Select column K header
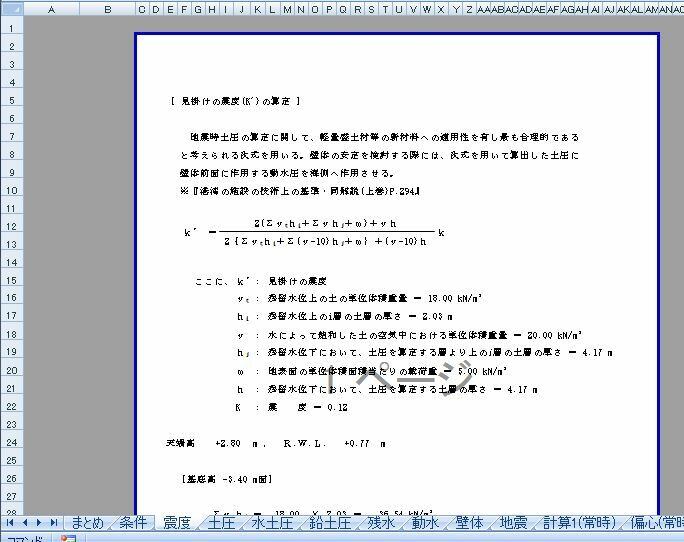Image resolution: width=684 pixels, height=542 pixels. point(258,9)
